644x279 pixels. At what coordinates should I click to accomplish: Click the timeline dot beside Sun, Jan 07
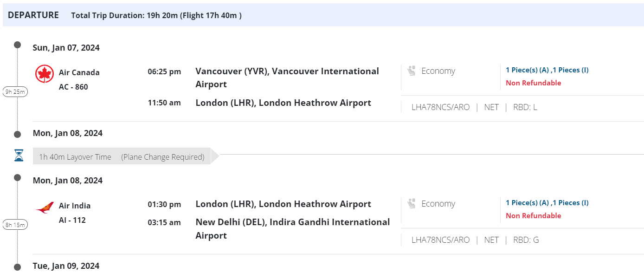18,45
